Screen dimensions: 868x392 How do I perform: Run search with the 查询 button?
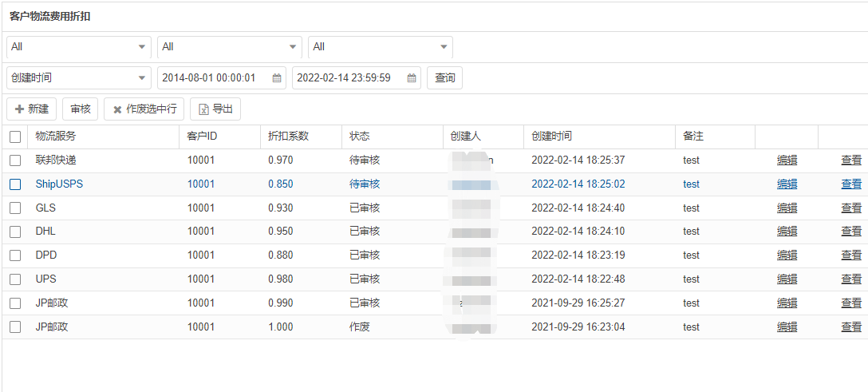pyautogui.click(x=444, y=78)
